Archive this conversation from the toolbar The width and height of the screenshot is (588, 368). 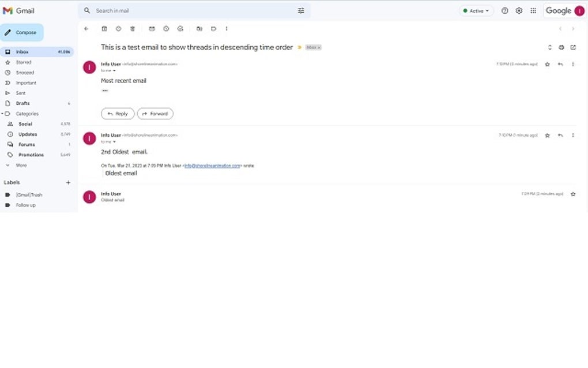(x=104, y=28)
